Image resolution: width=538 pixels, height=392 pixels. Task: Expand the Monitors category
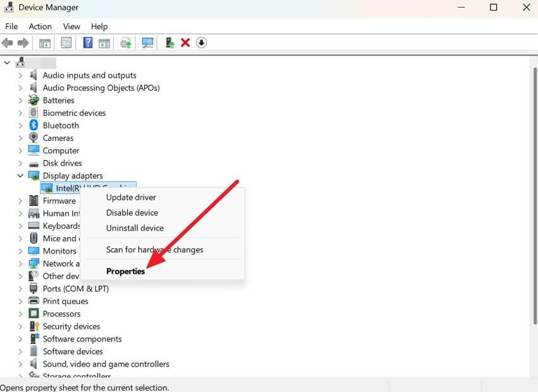pos(20,251)
